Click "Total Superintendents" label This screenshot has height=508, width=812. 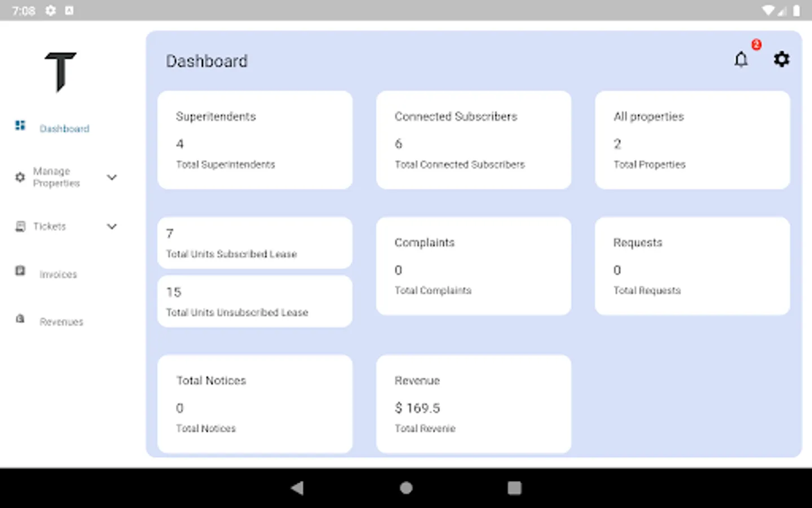click(226, 164)
